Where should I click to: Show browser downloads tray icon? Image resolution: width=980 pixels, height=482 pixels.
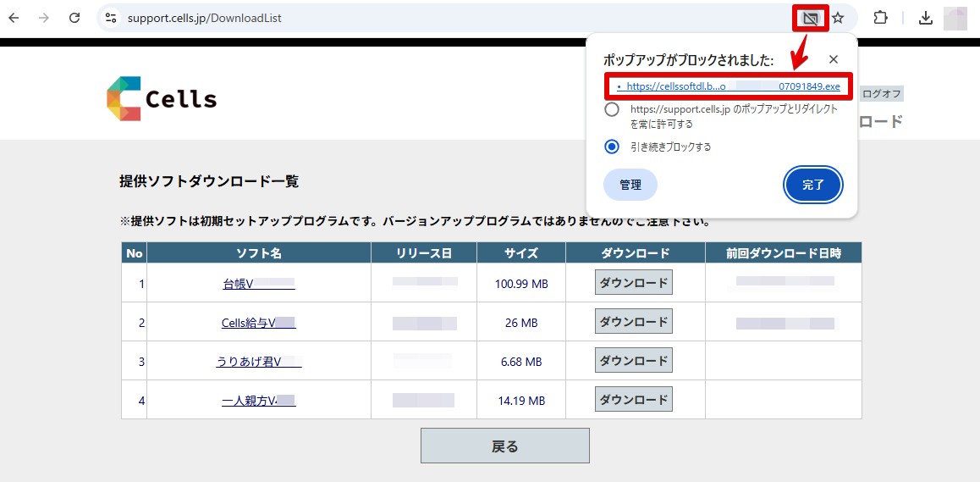click(926, 18)
